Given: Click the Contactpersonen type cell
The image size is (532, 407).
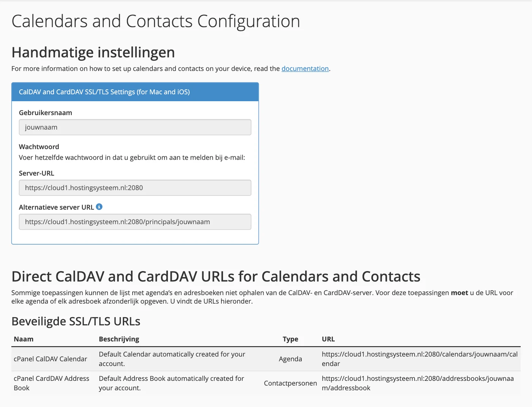Looking at the screenshot, I should [290, 383].
